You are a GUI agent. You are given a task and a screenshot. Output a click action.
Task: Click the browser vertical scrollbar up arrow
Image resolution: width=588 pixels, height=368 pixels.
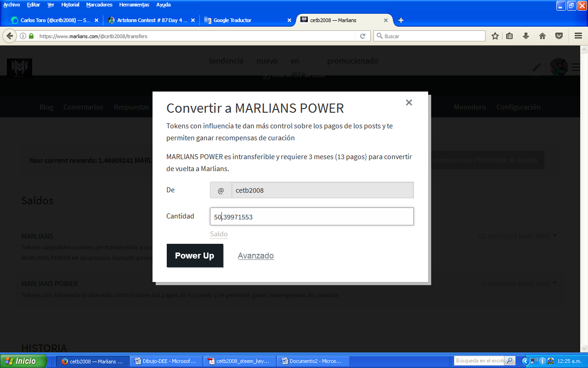584,49
